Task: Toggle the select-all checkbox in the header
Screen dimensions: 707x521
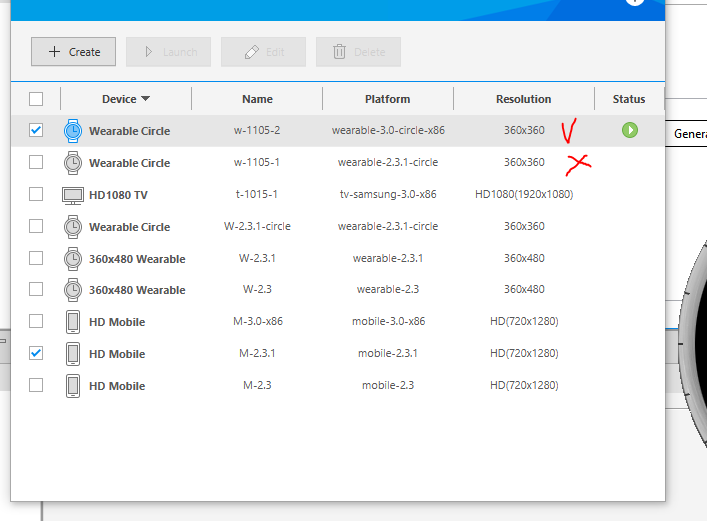Action: 36,99
